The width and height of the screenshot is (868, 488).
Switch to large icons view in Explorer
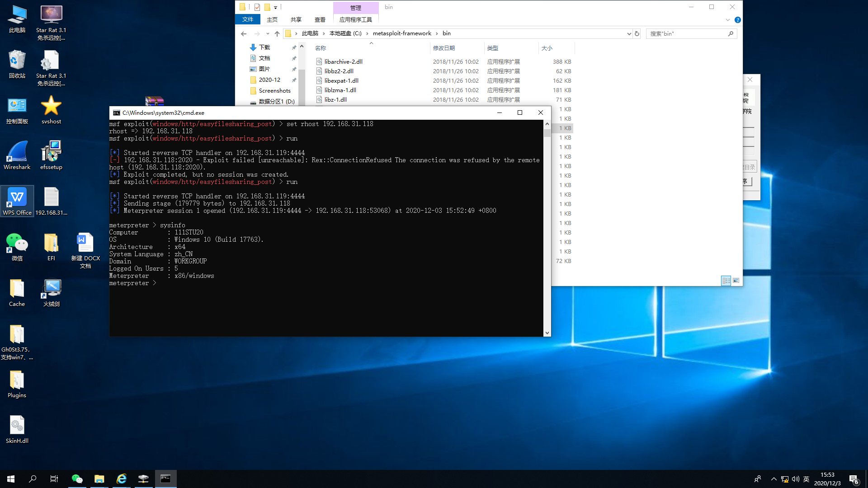point(736,281)
